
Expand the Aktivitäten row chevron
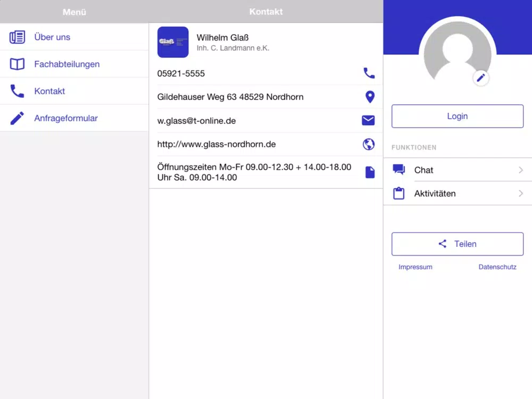521,194
